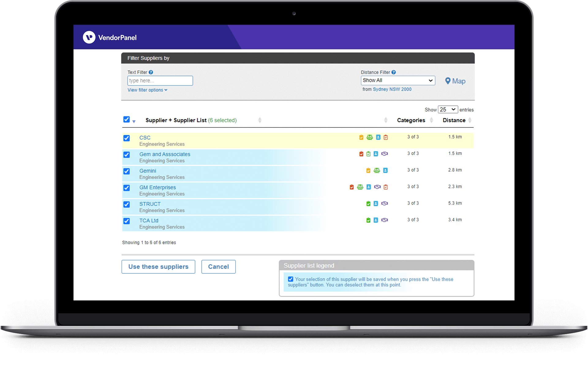Click the blue contact book for Gem and Asssociates
This screenshot has width=588, height=392.
pos(376,154)
